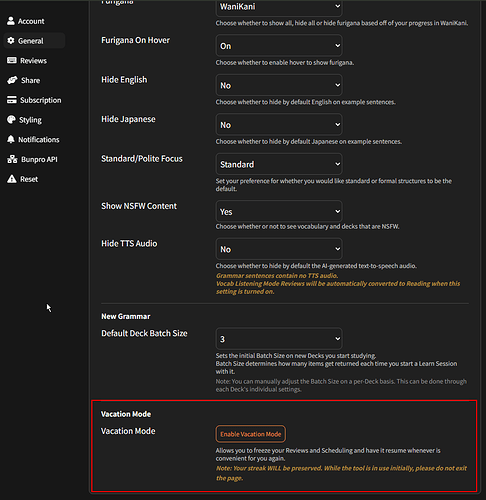The width and height of the screenshot is (486, 500).
Task: Click the Subscription card icon
Action: click(12, 100)
